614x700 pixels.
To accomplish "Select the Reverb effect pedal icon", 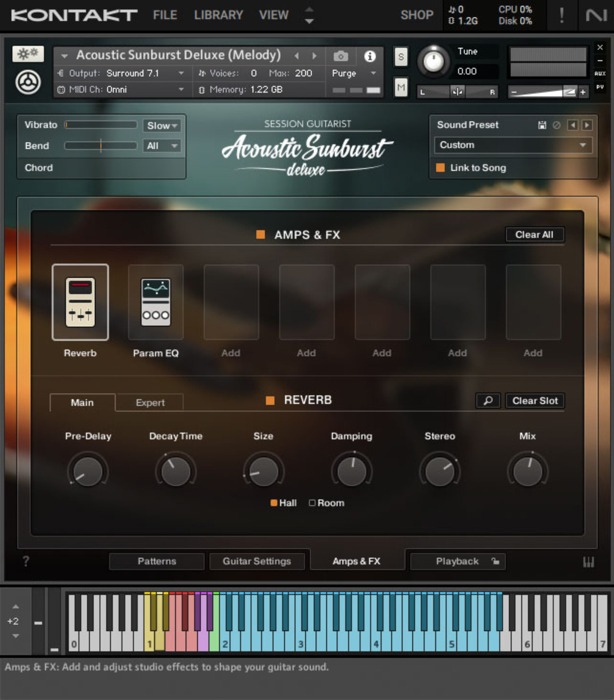I will click(x=81, y=303).
